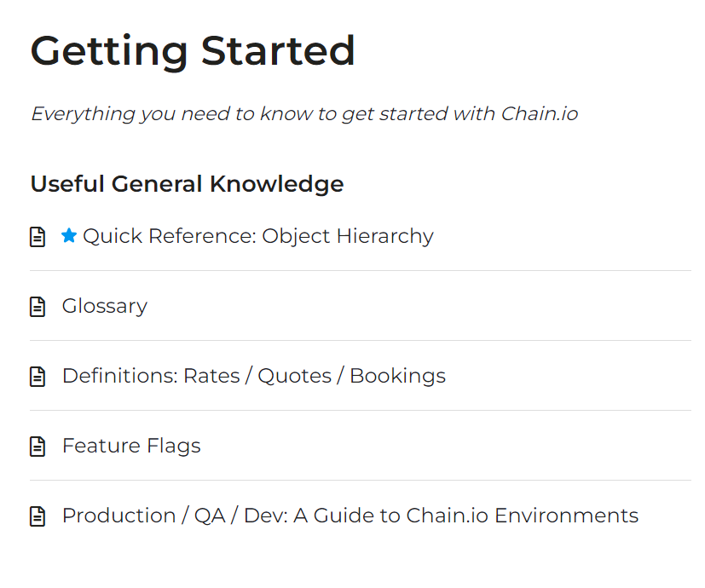705x588 pixels.
Task: Open the Glossary article
Action: [104, 306]
